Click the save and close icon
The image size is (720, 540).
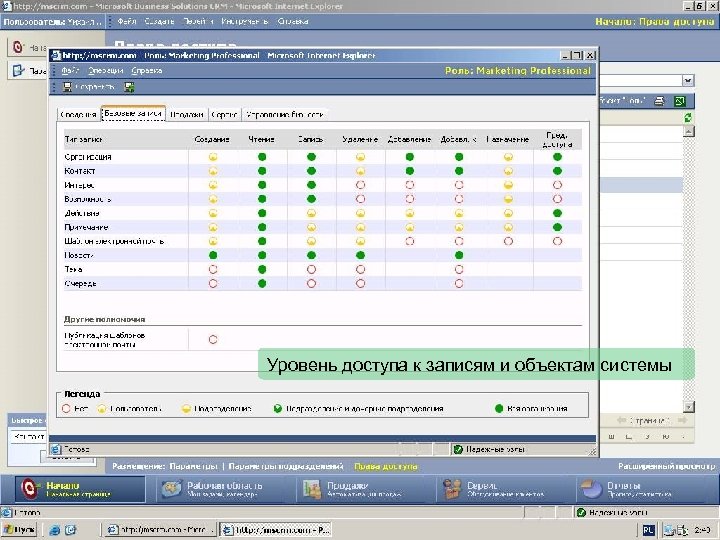pos(129,87)
